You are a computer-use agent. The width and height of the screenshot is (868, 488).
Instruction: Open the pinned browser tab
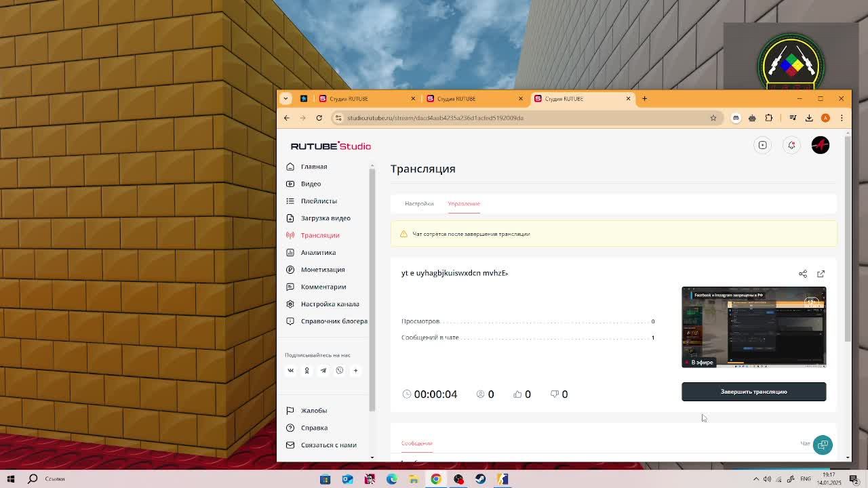coord(304,98)
